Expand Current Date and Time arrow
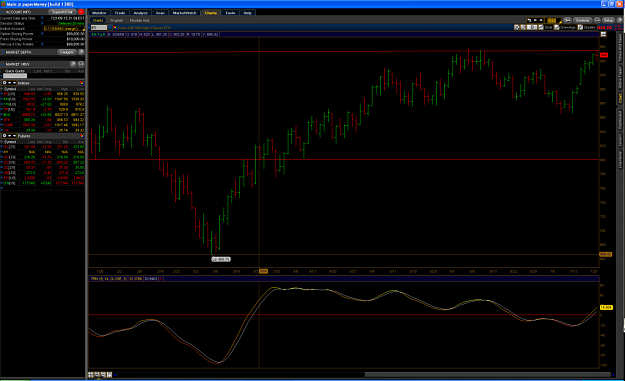Viewport: 625px width, 381px height. (x=42, y=18)
